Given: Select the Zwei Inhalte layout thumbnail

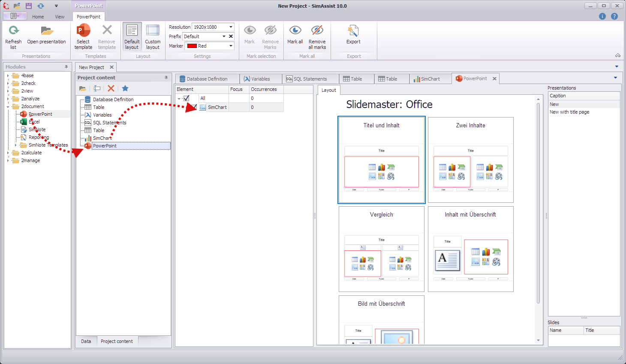Looking at the screenshot, I should 470,159.
